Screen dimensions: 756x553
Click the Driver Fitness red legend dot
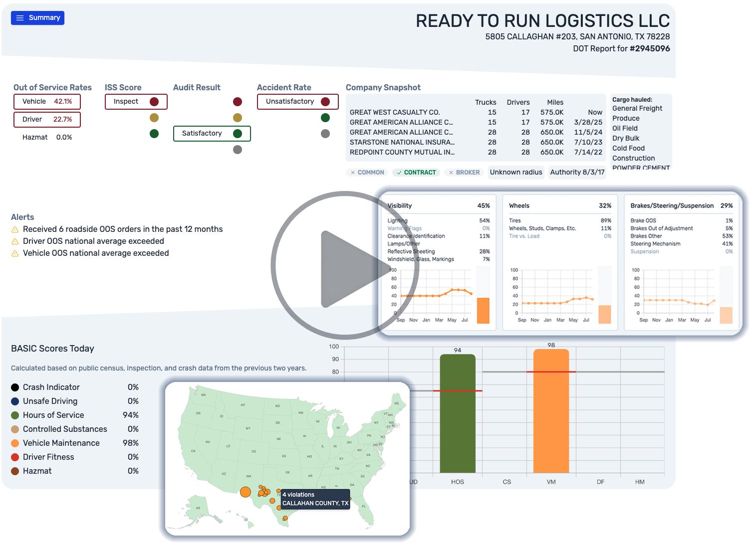click(15, 457)
